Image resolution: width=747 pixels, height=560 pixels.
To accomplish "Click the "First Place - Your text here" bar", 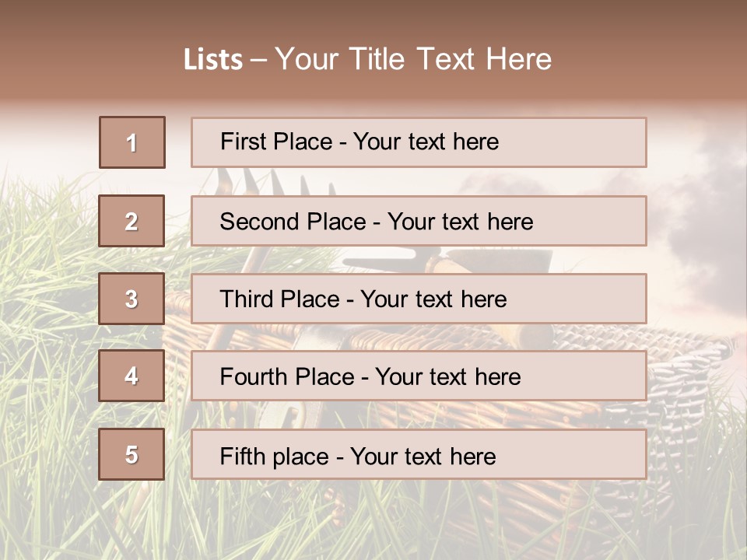I will (x=419, y=142).
